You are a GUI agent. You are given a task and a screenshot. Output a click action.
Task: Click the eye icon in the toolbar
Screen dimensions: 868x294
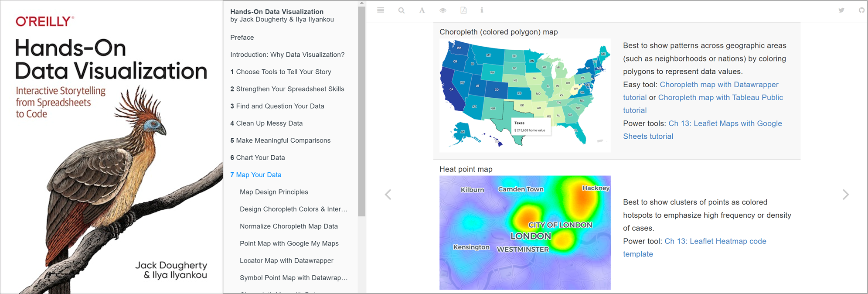coord(443,10)
